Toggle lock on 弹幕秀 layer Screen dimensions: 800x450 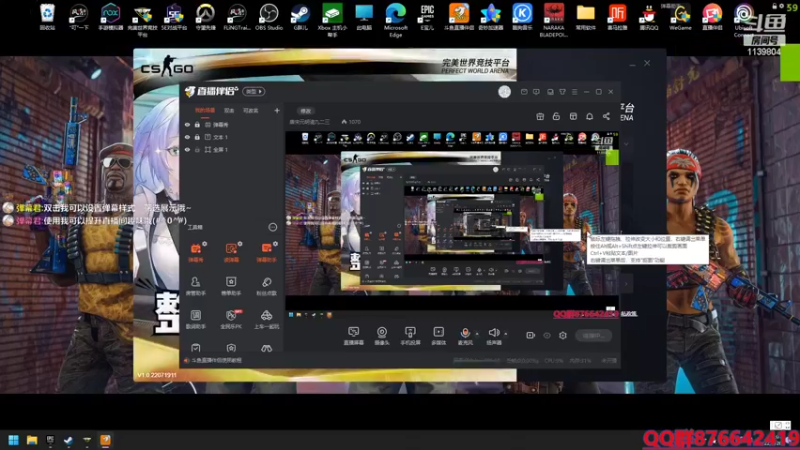point(197,124)
